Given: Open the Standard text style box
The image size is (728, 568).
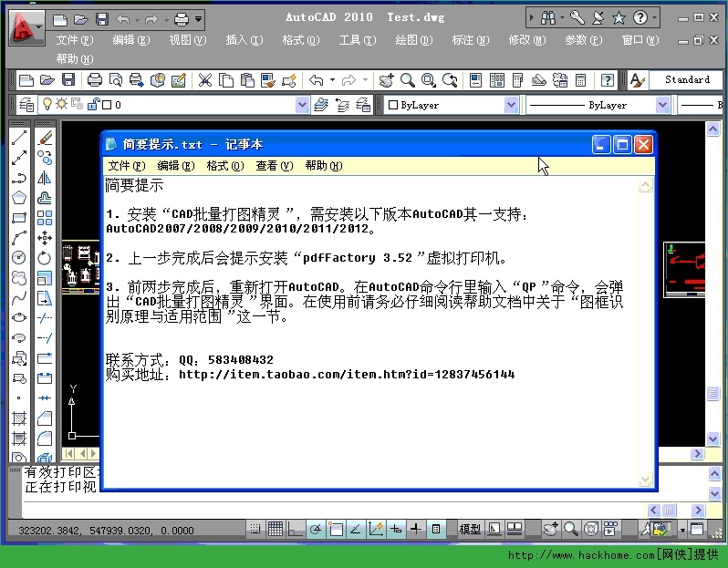Looking at the screenshot, I should point(687,80).
